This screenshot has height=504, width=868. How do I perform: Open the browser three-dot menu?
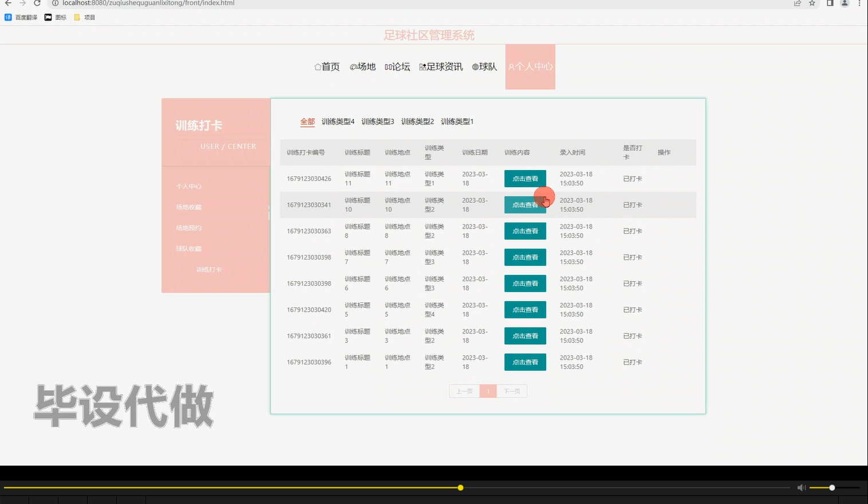[x=859, y=3]
